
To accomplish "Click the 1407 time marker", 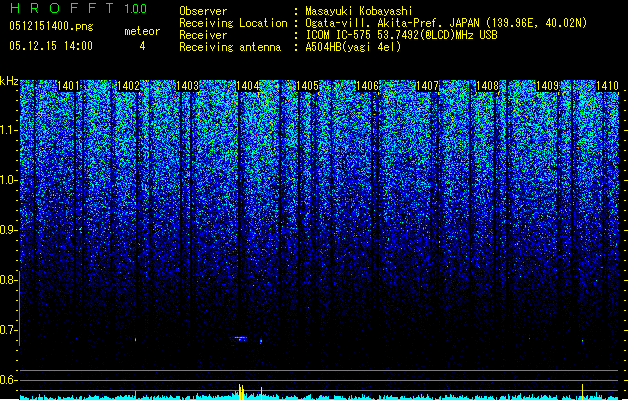I will click(428, 86).
